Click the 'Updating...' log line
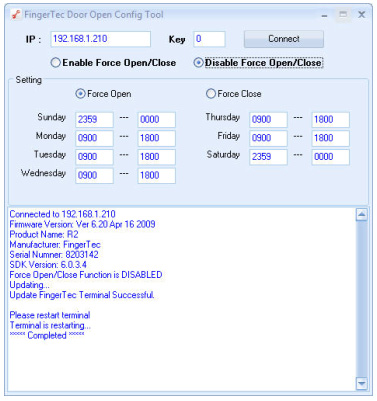This screenshot has width=377, height=401. (30, 285)
